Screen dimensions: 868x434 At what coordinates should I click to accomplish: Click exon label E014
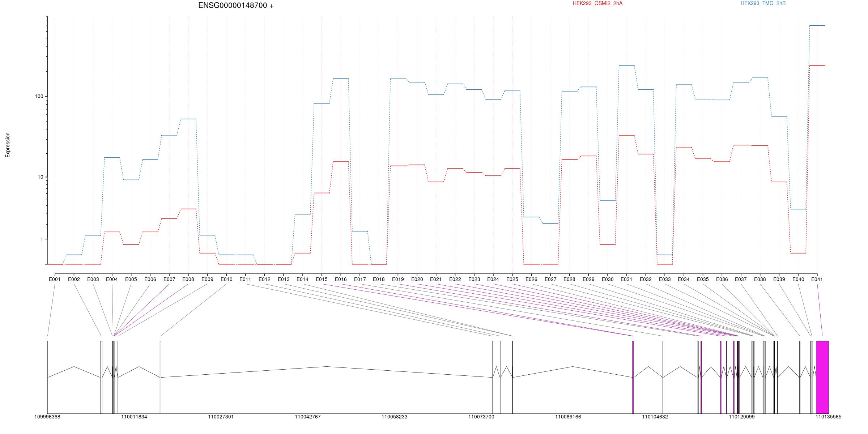point(302,279)
